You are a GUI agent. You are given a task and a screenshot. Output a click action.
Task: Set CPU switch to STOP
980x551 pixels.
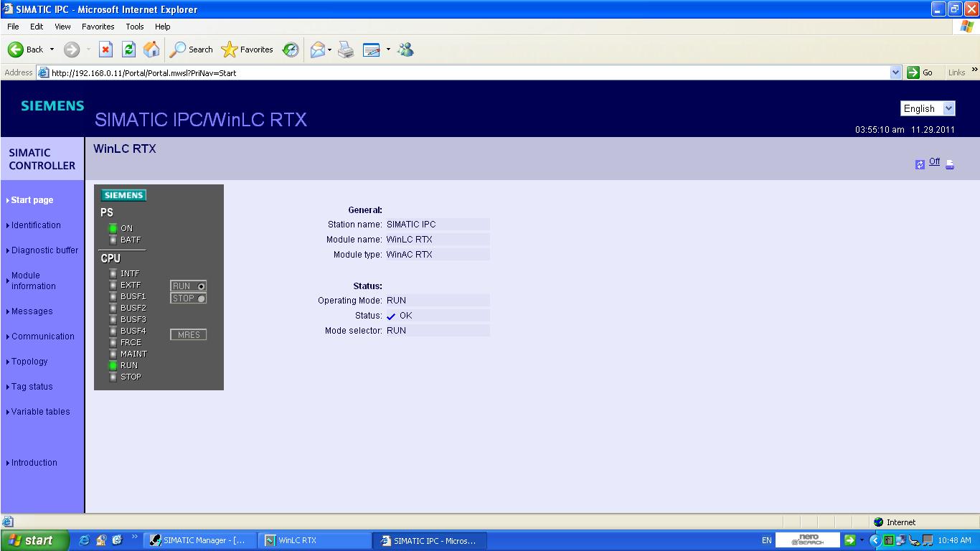tap(188, 298)
